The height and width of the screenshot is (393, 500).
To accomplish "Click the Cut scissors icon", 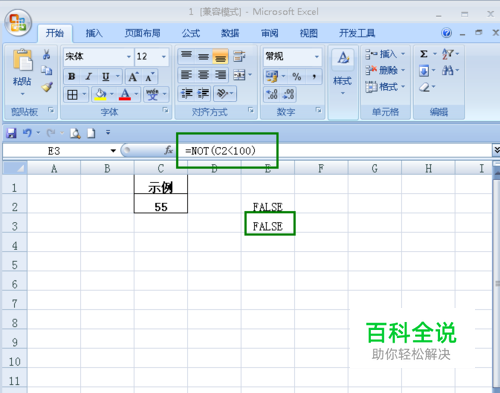I will click(x=47, y=54).
